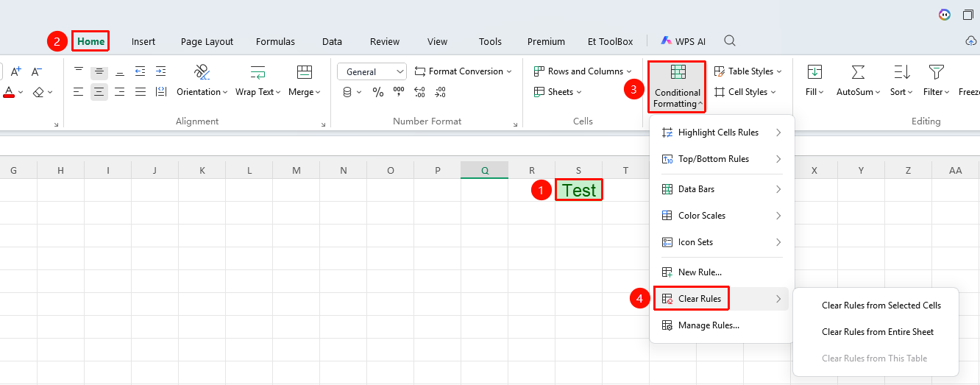Click the search magnifier icon
The image size is (980, 385).
coord(730,40)
